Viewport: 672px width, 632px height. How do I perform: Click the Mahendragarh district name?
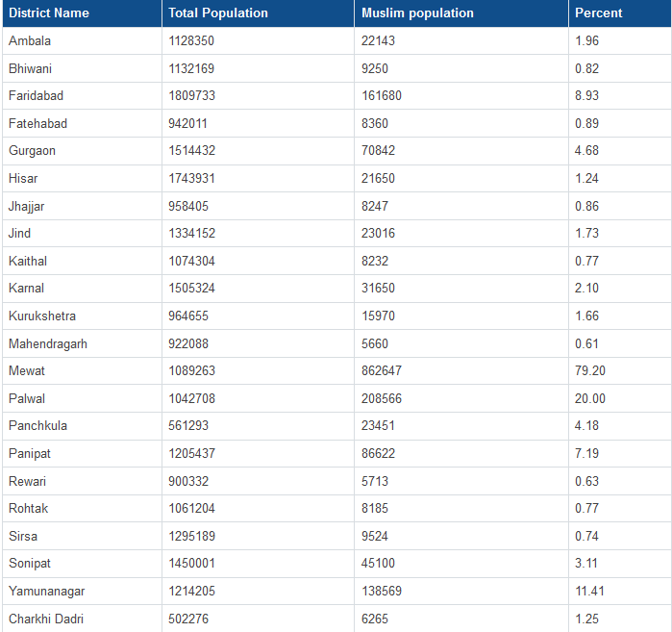[x=48, y=343]
